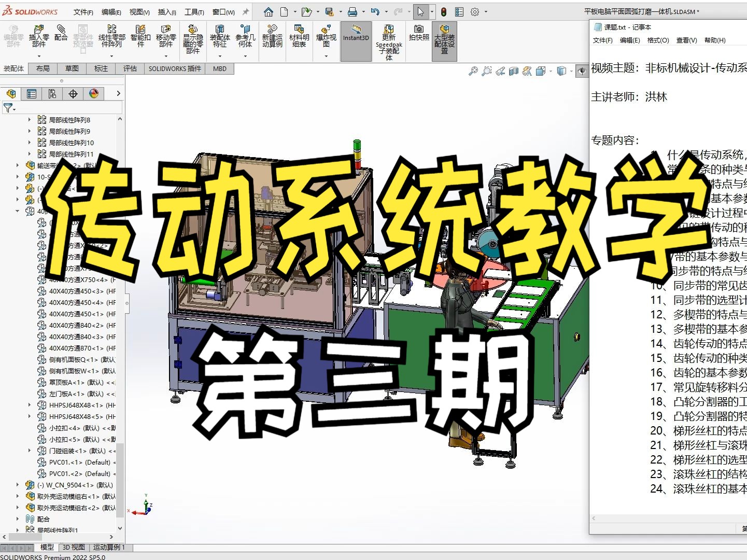The width and height of the screenshot is (747, 560).
Task: Switch to the 3D 视图 bottom tab
Action: 74,547
